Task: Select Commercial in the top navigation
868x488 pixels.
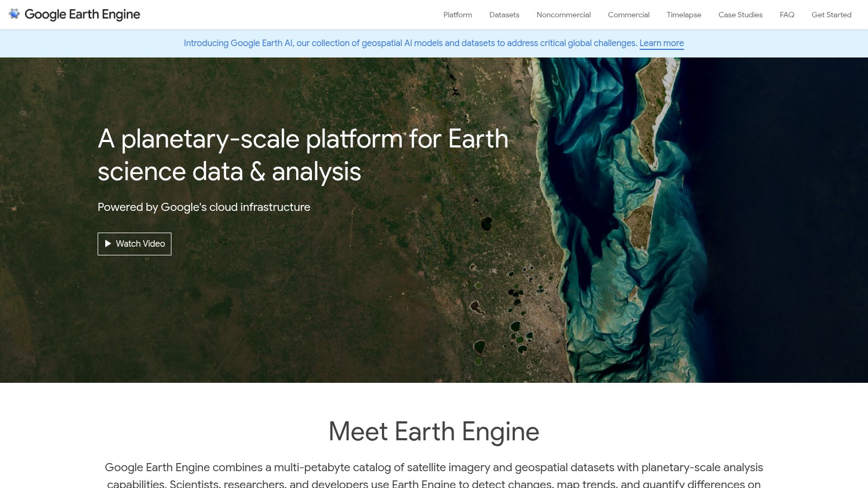Action: tap(629, 15)
